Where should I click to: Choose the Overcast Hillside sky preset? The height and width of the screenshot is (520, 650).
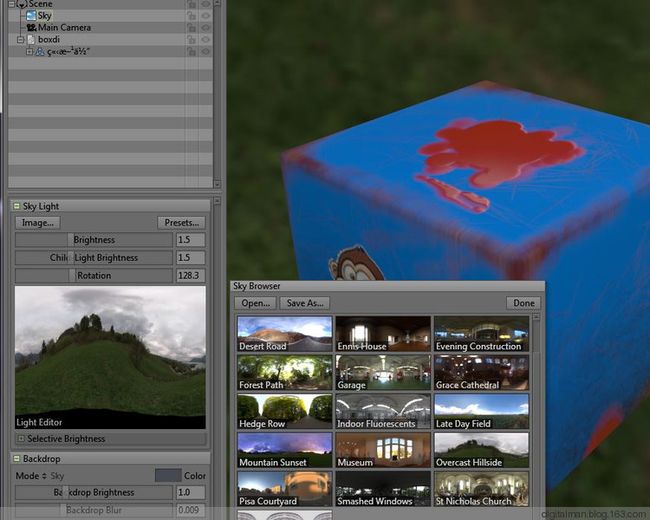pyautogui.click(x=481, y=450)
